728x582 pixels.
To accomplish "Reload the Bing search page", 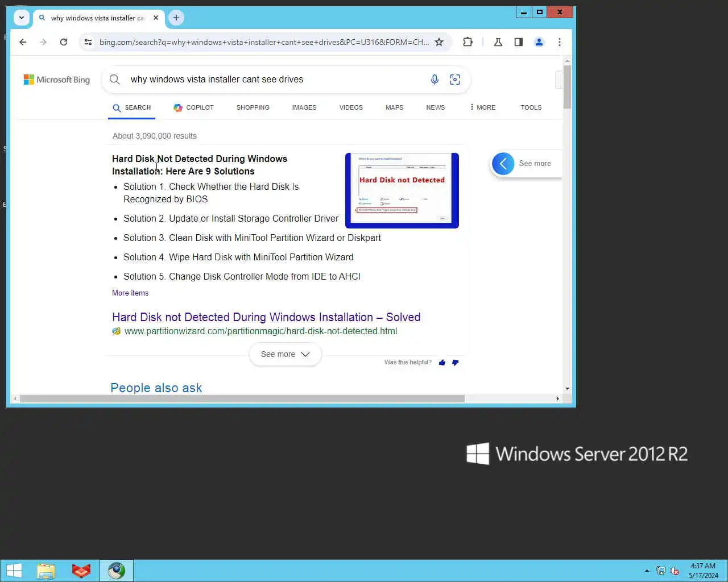I will pyautogui.click(x=64, y=42).
